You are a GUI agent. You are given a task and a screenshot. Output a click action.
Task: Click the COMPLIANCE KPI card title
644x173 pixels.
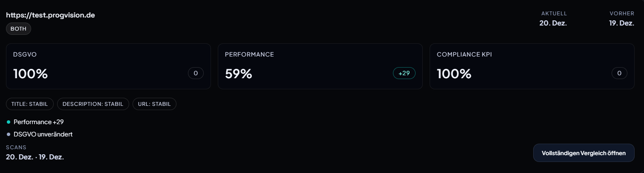[x=465, y=54]
